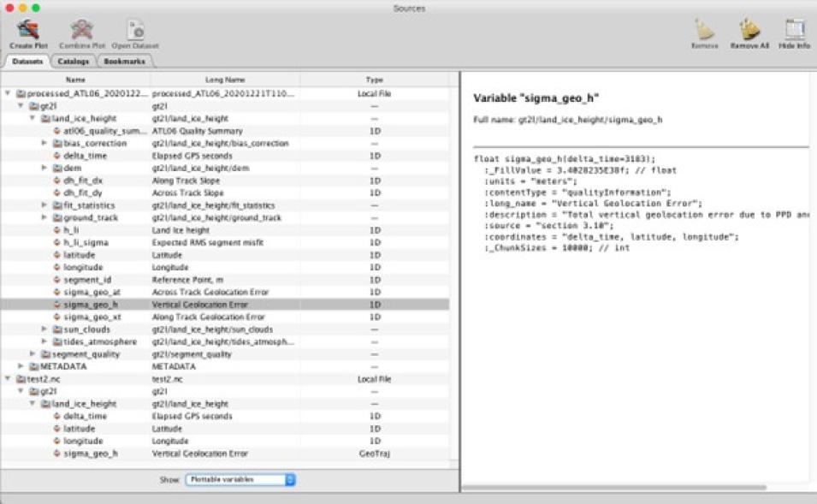Switch to the Catalogs tab
This screenshot has width=817, height=504.
pos(73,62)
